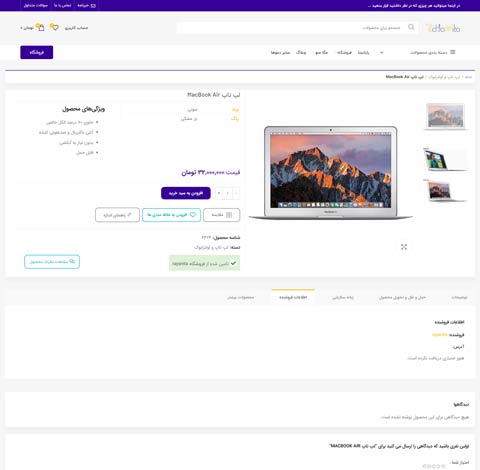Open the size guide button with ruler icon

pos(117,215)
